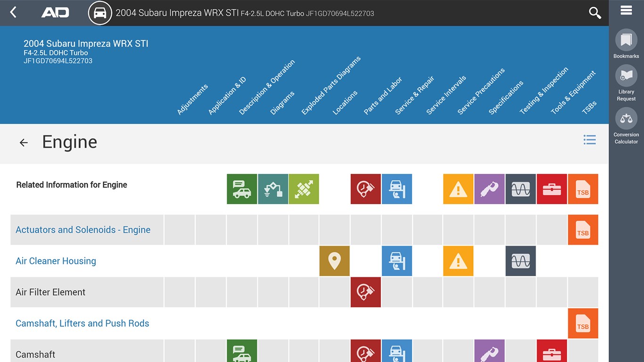Open Testing & Inspection in the Related Information row
Screen dimensions: 644x362
(x=520, y=189)
